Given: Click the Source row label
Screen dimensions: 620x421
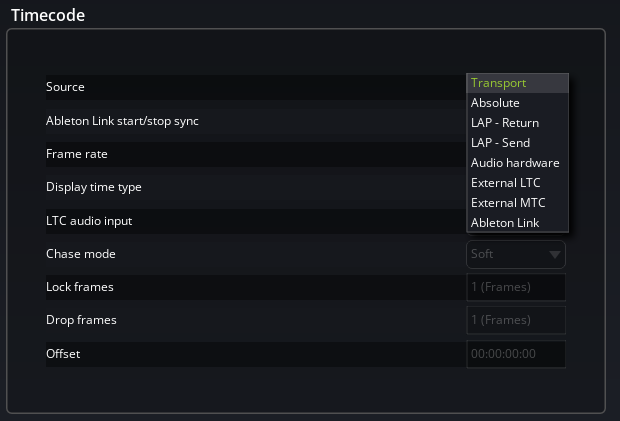Looking at the screenshot, I should [66, 87].
